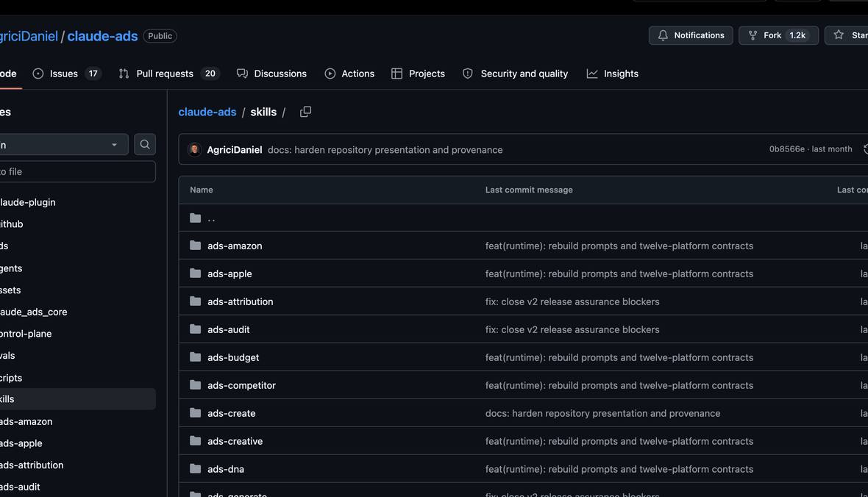Open the ads-dna folder
The height and width of the screenshot is (497, 868).
pos(226,469)
